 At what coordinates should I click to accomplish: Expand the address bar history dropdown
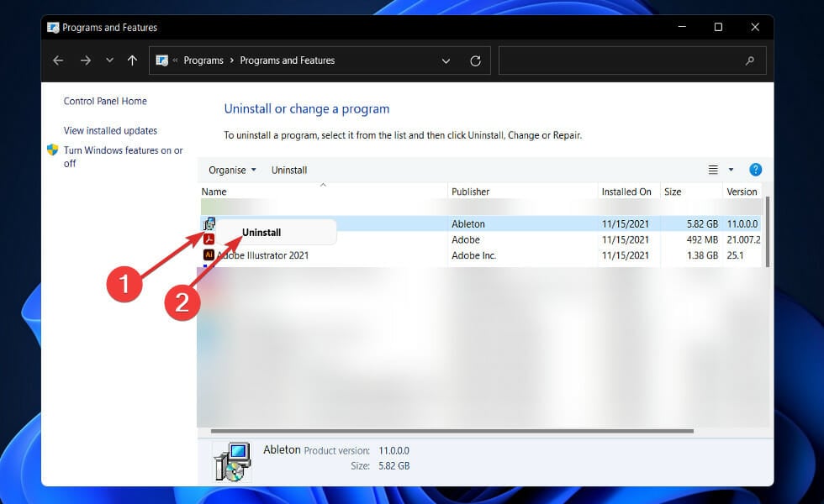tap(446, 60)
